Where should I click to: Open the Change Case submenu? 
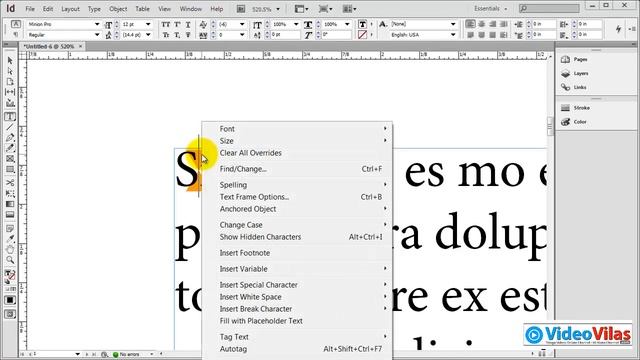coord(297,225)
